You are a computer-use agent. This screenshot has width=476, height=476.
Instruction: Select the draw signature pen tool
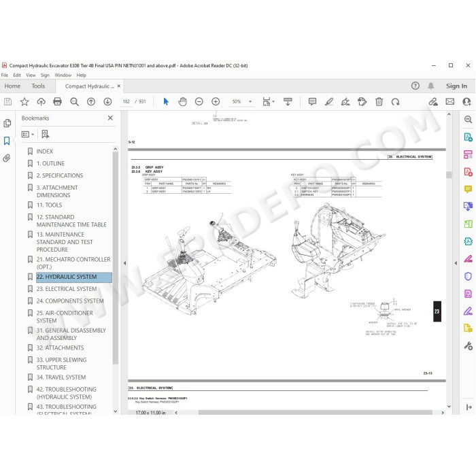click(345, 102)
